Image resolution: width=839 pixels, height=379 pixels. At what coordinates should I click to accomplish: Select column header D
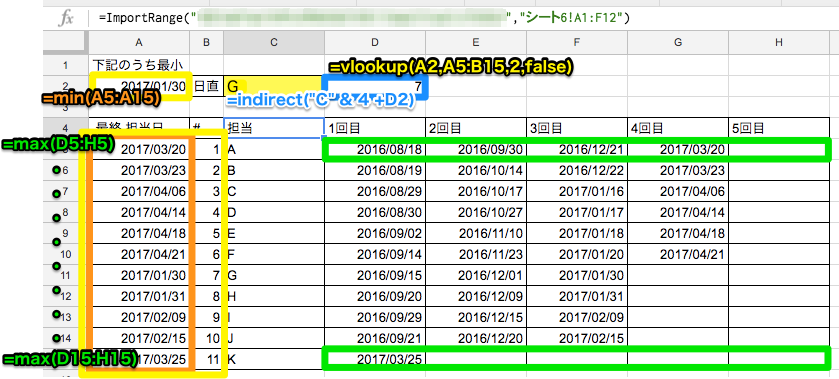(375, 42)
